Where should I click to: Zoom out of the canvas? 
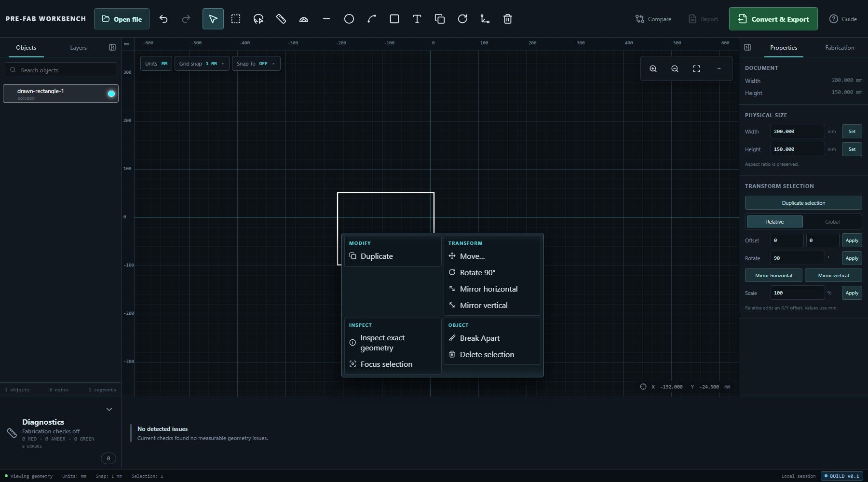tap(675, 69)
